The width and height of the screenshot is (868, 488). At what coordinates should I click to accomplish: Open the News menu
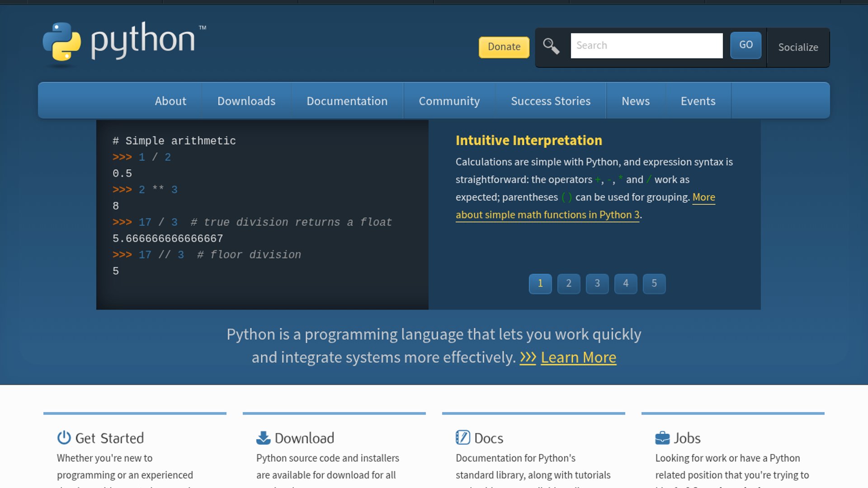(636, 101)
